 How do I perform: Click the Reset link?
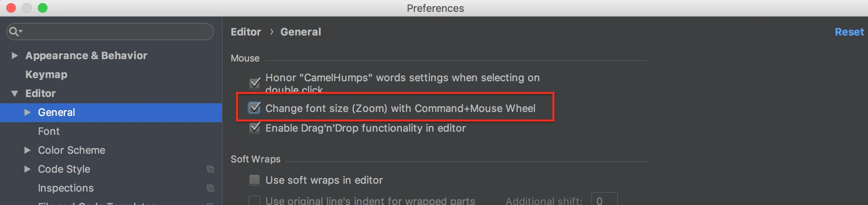coord(849,32)
